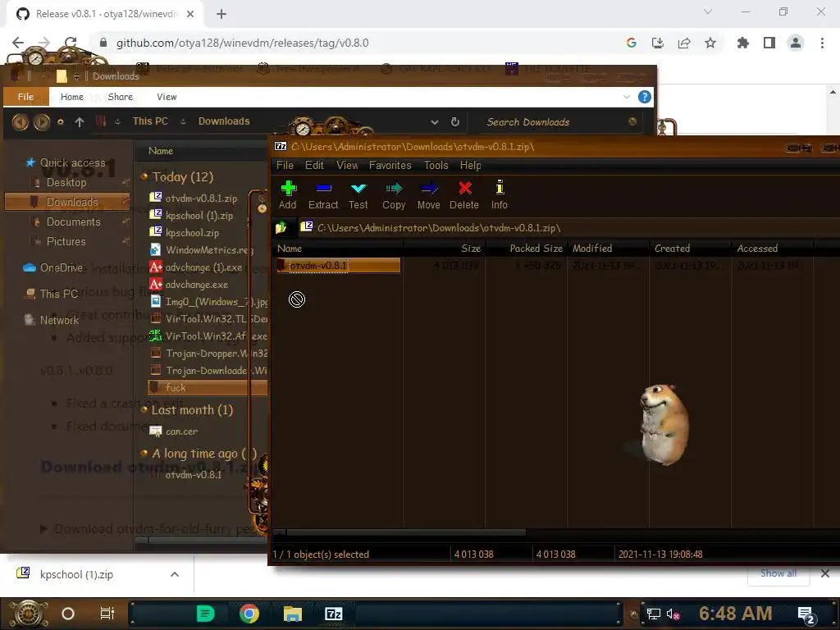Click Explorer Back navigation button
Image resolution: width=840 pixels, height=630 pixels.
click(21, 122)
